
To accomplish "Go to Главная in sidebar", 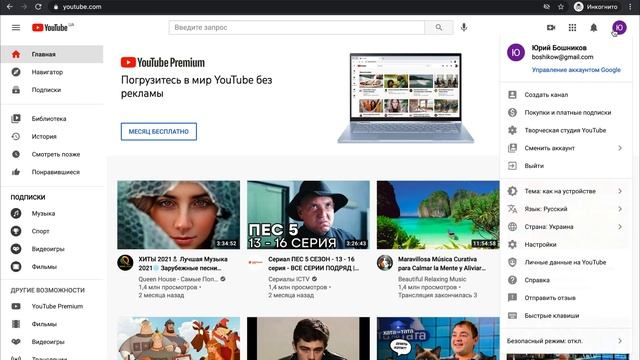I will [x=52, y=54].
